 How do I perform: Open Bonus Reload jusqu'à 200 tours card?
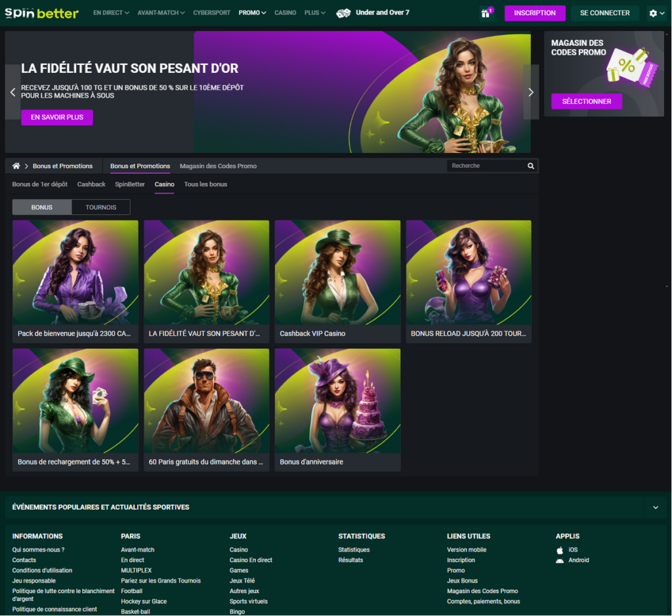pos(469,281)
